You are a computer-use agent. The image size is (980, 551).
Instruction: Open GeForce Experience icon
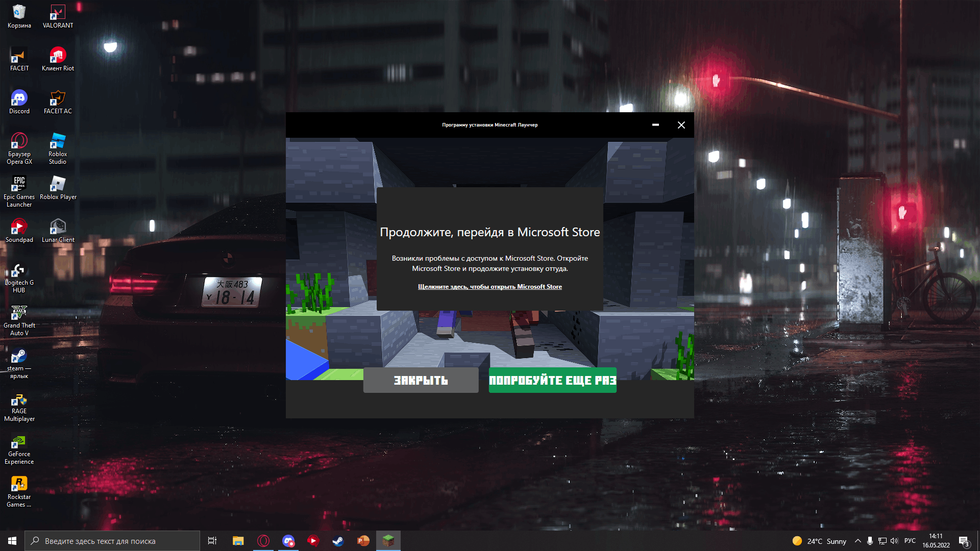pyautogui.click(x=19, y=445)
